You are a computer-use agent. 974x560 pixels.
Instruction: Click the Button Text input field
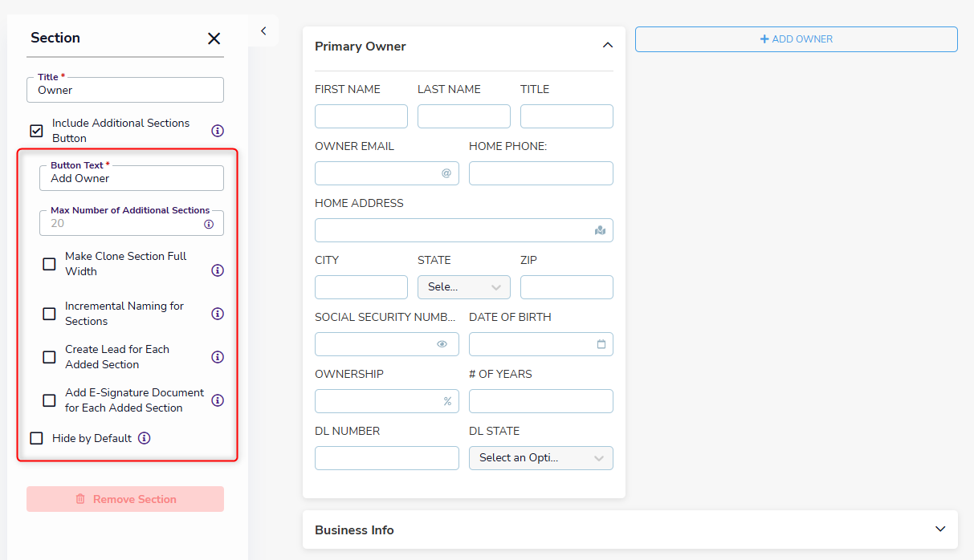pyautogui.click(x=132, y=178)
